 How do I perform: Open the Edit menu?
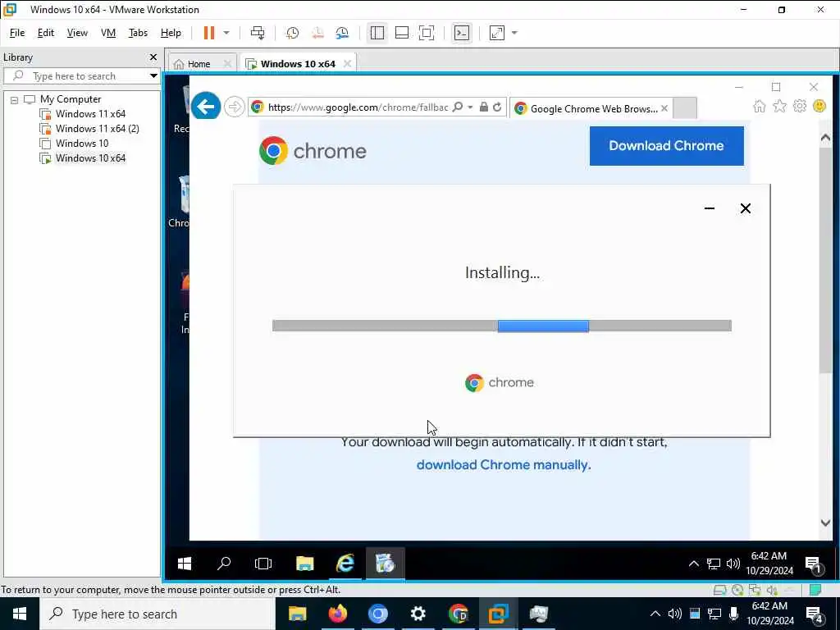point(46,33)
